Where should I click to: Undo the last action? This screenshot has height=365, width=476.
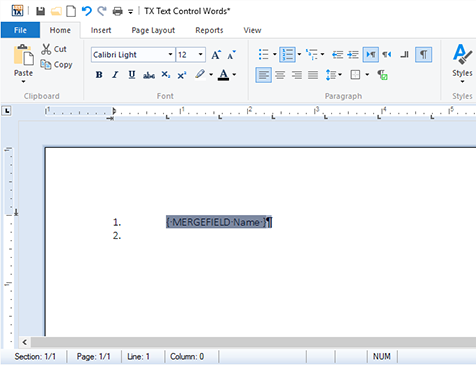pyautogui.click(x=87, y=11)
